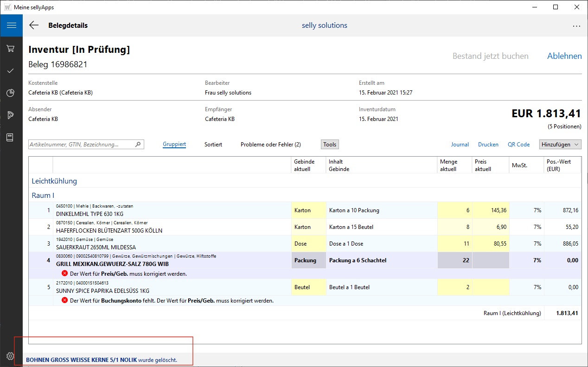Expand the Hinzufügen dropdown
The width and height of the screenshot is (588, 367).
pyautogui.click(x=560, y=145)
